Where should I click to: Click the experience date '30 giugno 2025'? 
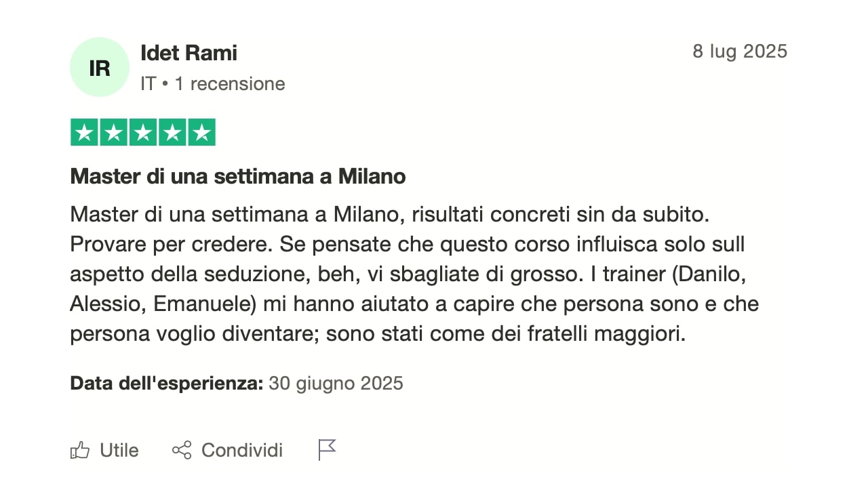(x=336, y=384)
